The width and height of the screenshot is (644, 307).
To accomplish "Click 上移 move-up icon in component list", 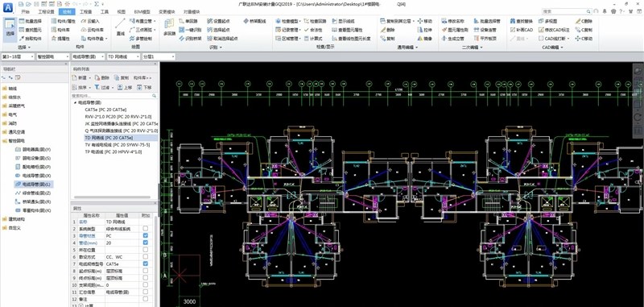I will click(x=120, y=88).
